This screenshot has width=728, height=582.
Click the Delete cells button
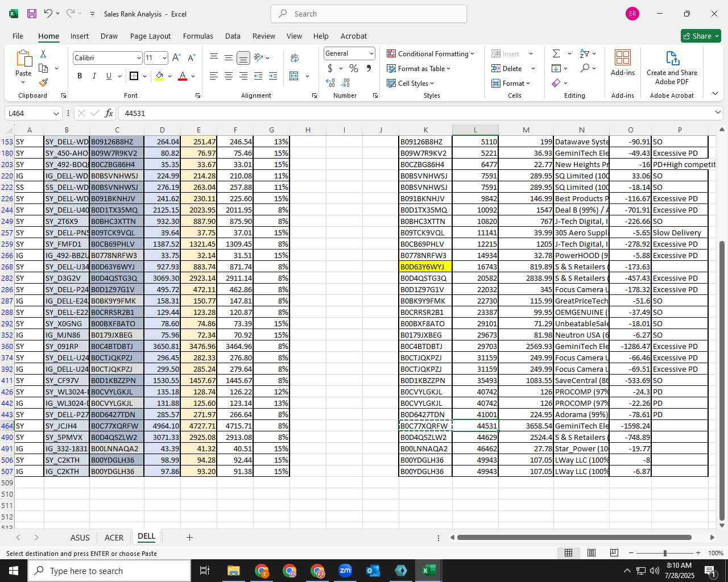coord(507,68)
